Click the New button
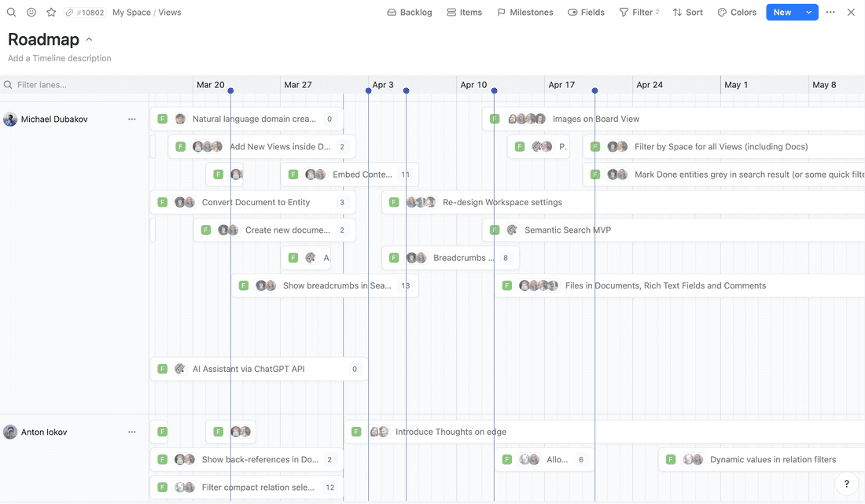This screenshot has width=865, height=504. pyautogui.click(x=782, y=12)
